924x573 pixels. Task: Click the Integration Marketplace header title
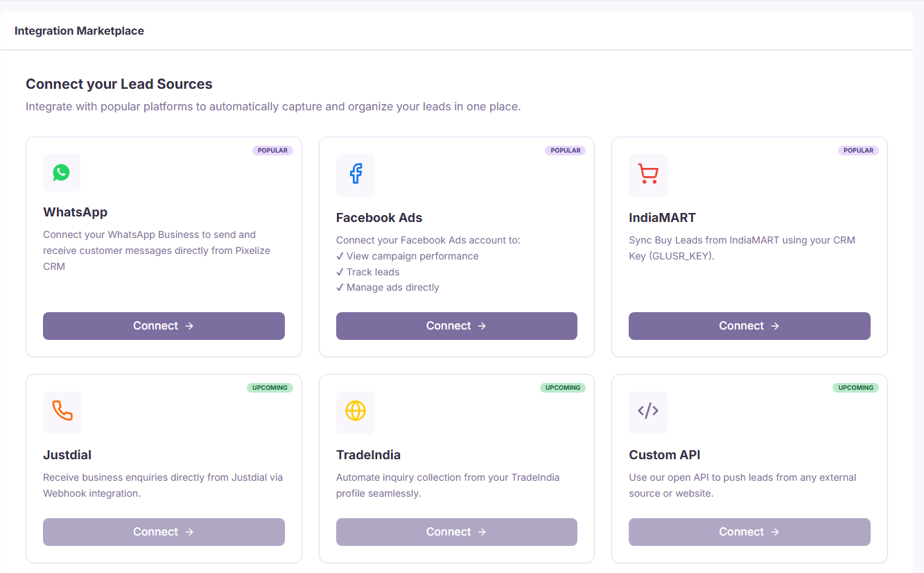click(x=79, y=31)
